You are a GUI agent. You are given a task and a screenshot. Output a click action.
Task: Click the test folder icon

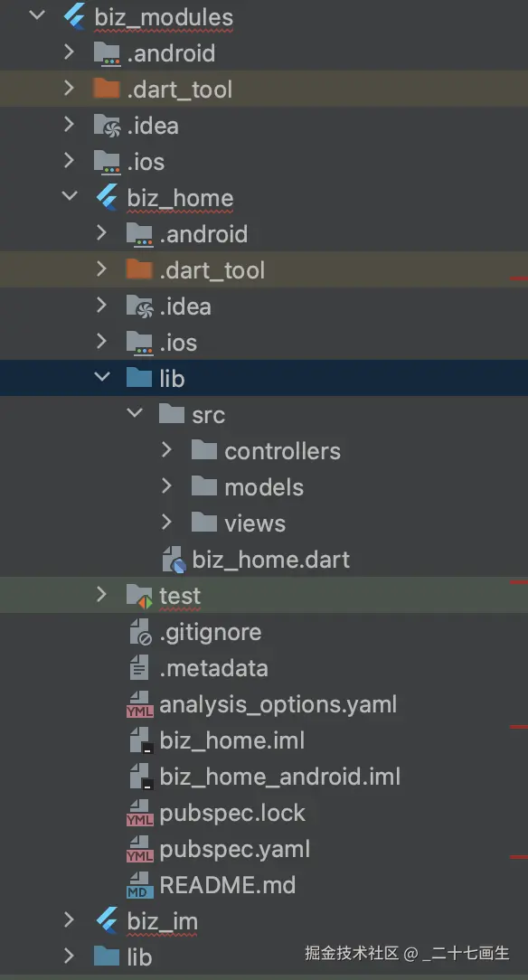coord(139,596)
